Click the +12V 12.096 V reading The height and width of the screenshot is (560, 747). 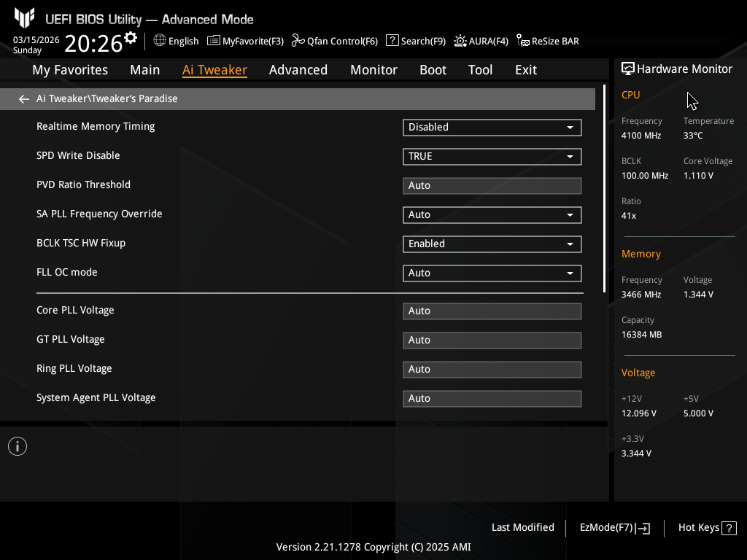click(639, 413)
